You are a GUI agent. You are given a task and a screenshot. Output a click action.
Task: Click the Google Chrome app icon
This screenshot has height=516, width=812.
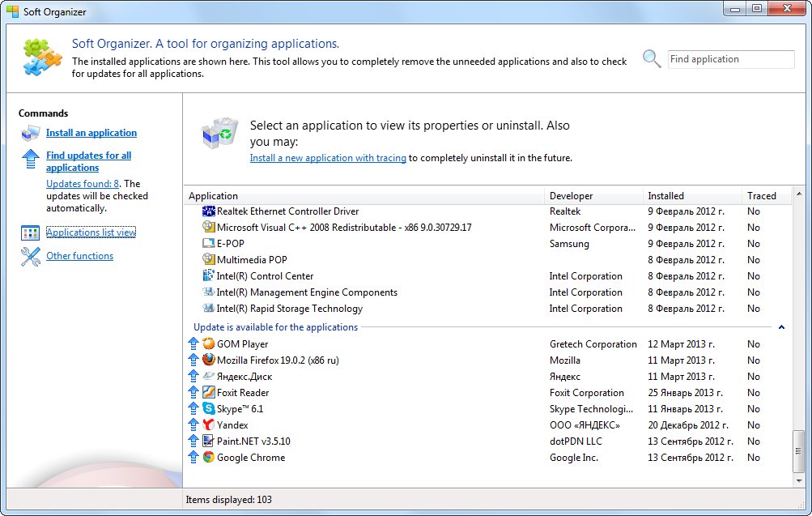[x=209, y=457]
